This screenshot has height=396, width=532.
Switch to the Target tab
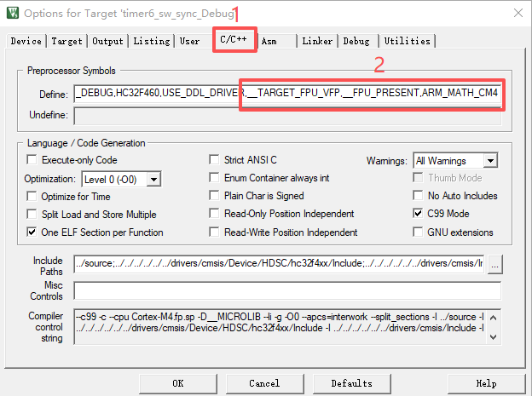[66, 41]
